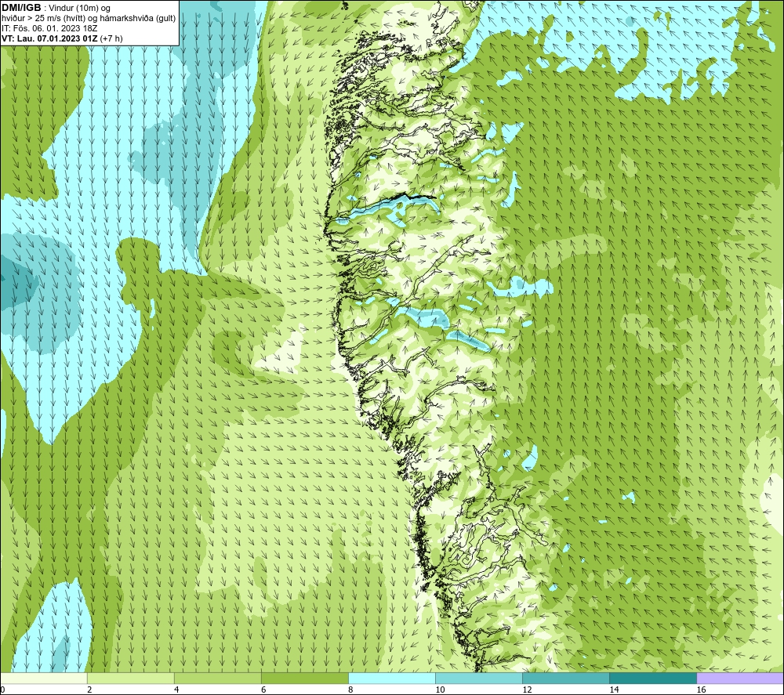The image size is (784, 695).
Task: Click the legend scale label '10'
Action: click(440, 690)
